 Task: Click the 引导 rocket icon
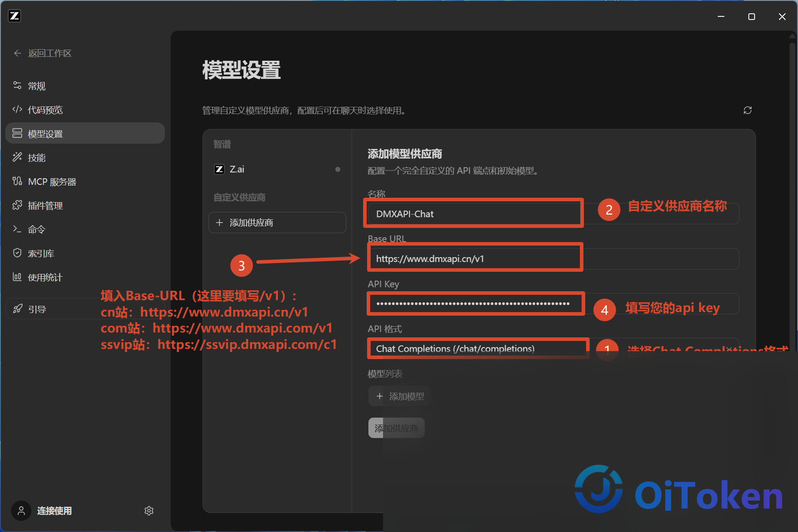pyautogui.click(x=17, y=309)
